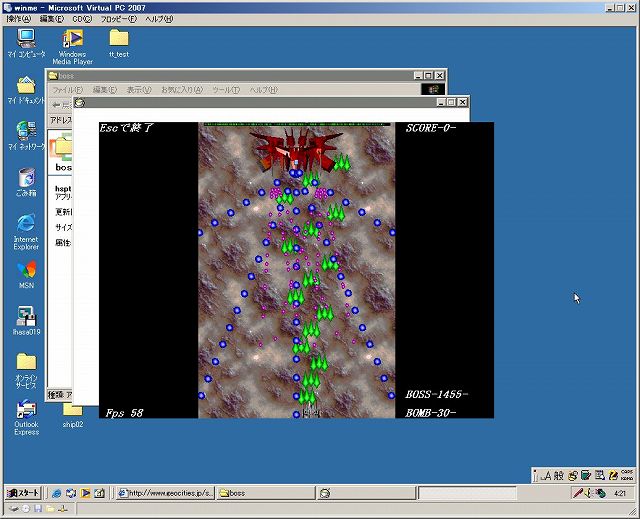Viewport: 640px width, 519px height.
Task: Click the red pen IME tray icon
Action: coord(577,493)
